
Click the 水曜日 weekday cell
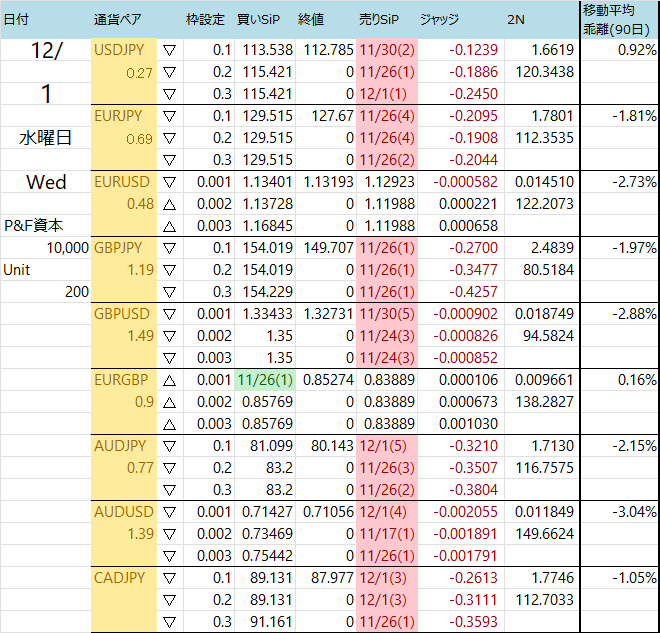[45, 138]
